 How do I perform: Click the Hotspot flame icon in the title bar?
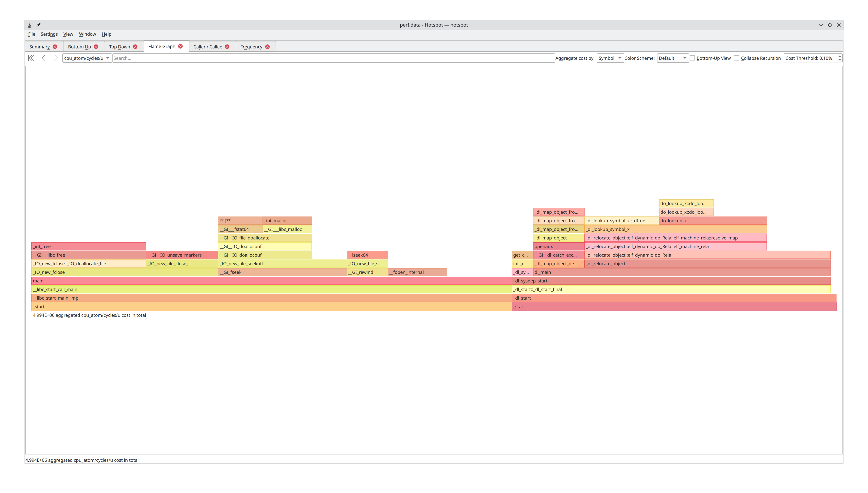(x=29, y=25)
